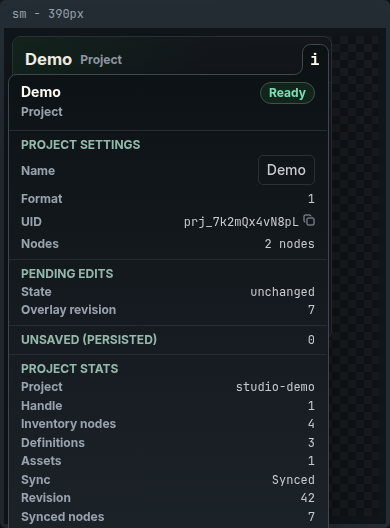Click the Synced nodes label
390x528 pixels.
(63, 517)
